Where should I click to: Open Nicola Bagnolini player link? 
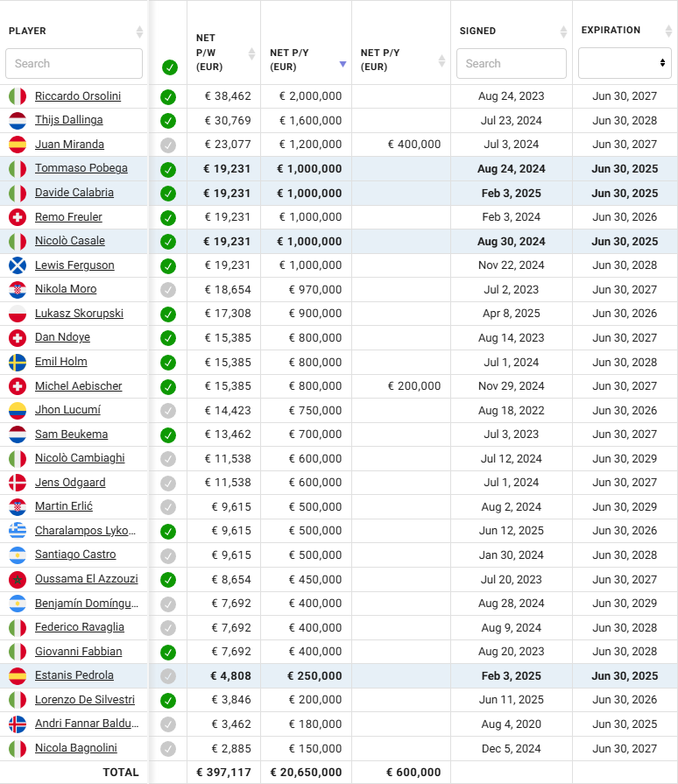(76, 748)
